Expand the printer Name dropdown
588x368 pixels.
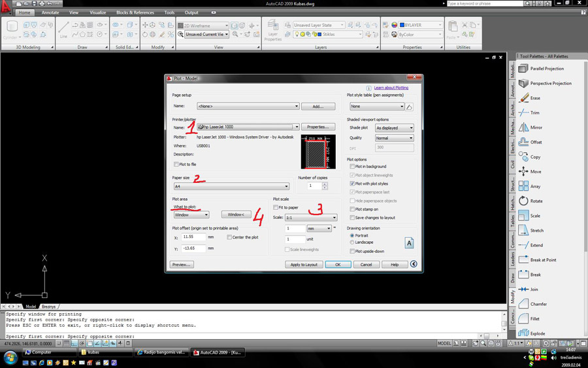coord(296,127)
